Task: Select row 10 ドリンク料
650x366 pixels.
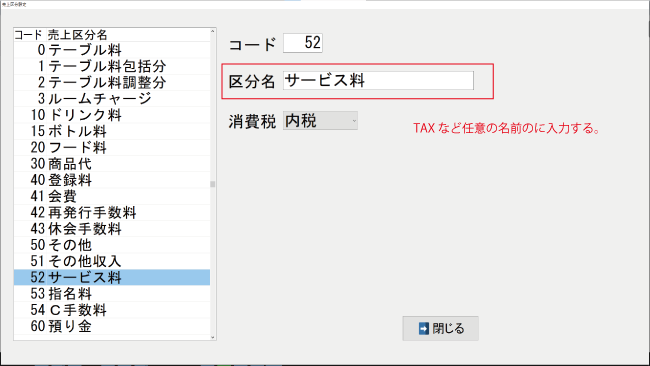Action: coord(112,115)
